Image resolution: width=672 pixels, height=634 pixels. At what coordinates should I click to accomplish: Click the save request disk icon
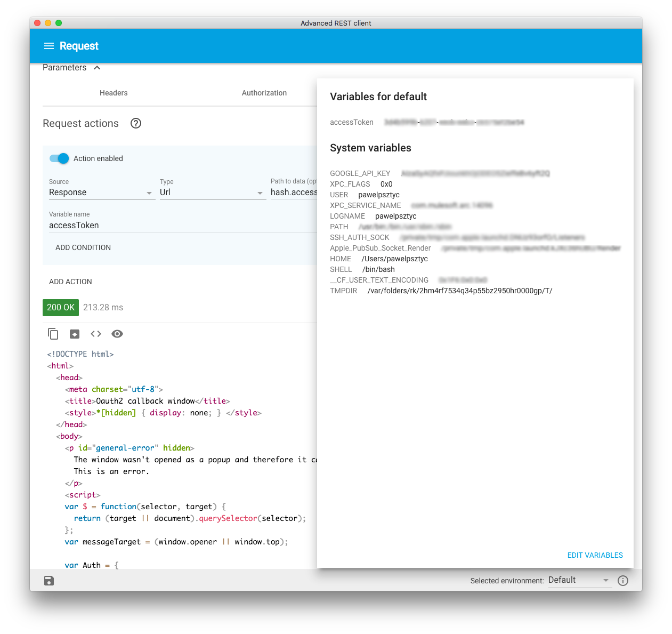point(49,581)
